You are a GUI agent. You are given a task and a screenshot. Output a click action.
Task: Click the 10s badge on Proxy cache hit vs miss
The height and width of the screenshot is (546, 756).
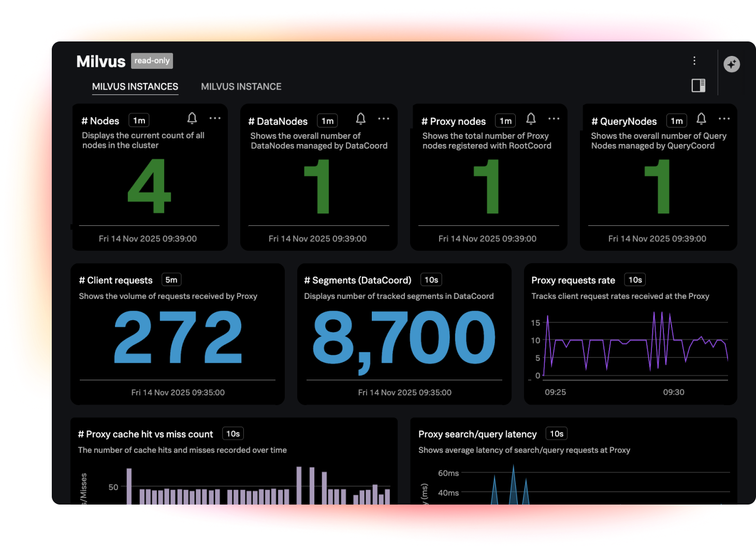[x=233, y=434]
